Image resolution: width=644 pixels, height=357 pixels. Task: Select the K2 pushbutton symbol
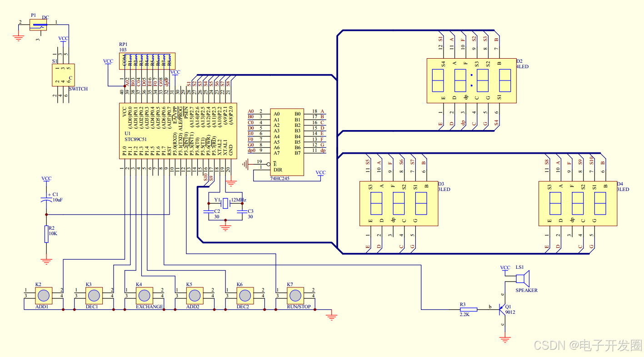click(43, 296)
